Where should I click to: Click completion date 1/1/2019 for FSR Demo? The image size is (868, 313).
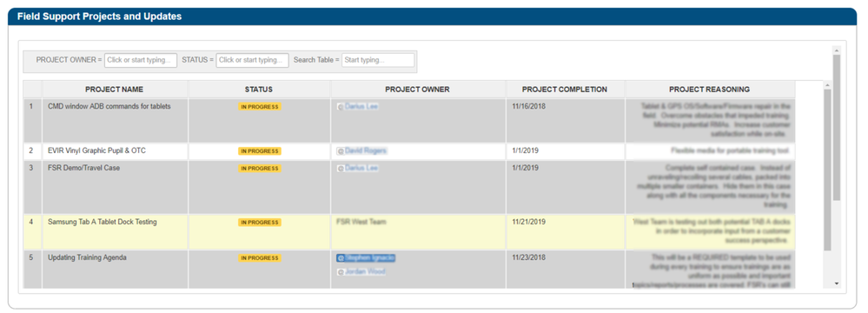click(x=526, y=169)
